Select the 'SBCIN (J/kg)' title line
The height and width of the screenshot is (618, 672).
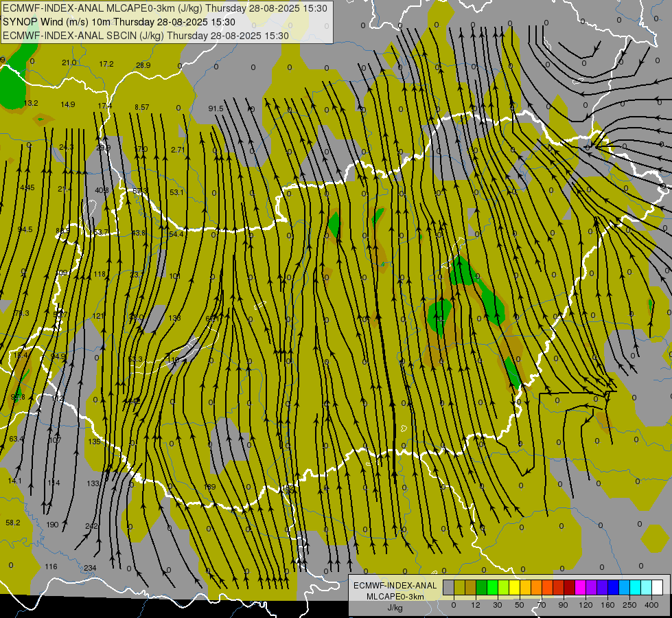[146, 36]
